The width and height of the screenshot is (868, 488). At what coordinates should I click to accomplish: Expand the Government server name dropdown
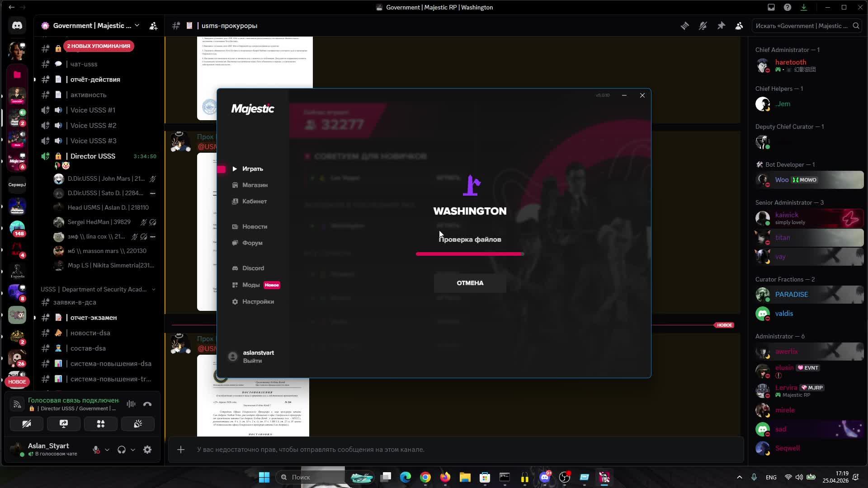pos(137,25)
